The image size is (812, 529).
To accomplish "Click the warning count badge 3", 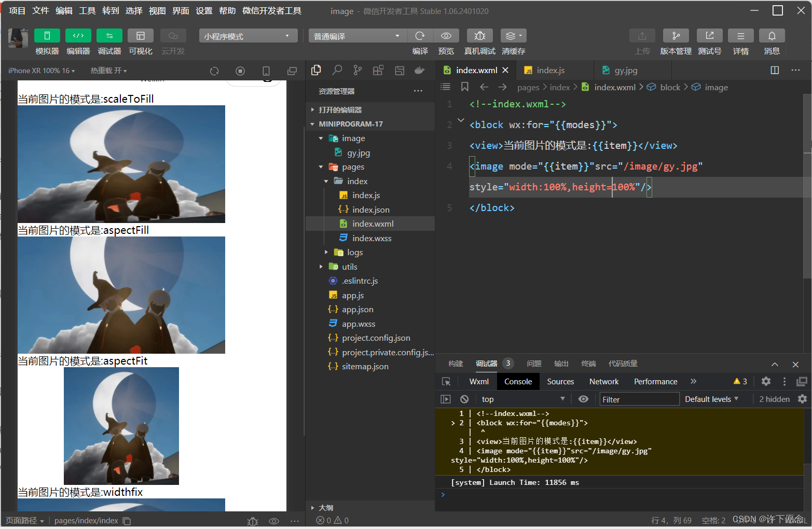I will click(x=740, y=381).
